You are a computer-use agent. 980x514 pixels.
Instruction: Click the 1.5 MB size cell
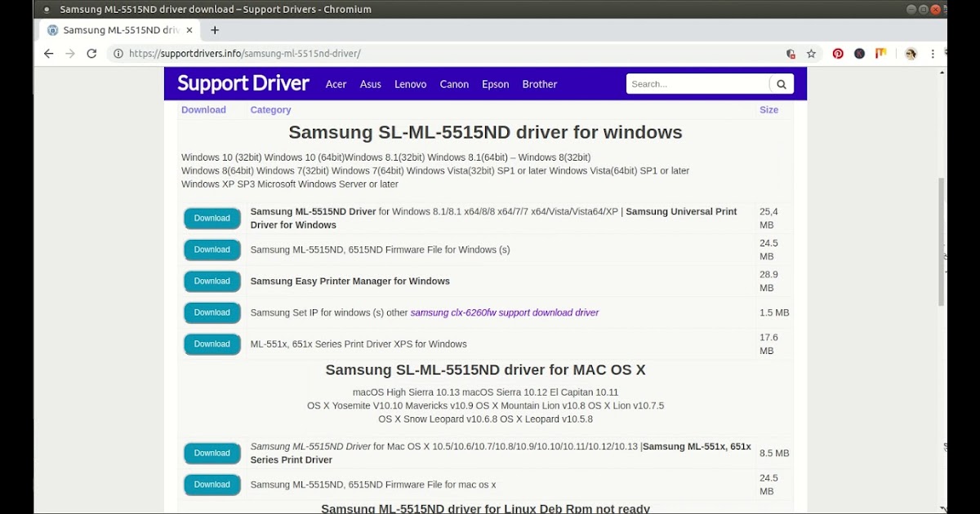(x=774, y=312)
